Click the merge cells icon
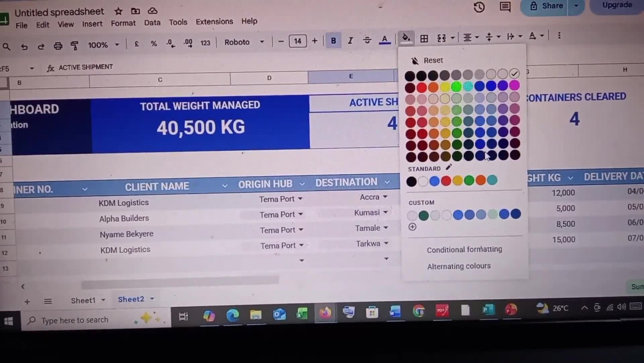This screenshot has height=363, width=644. click(x=442, y=38)
